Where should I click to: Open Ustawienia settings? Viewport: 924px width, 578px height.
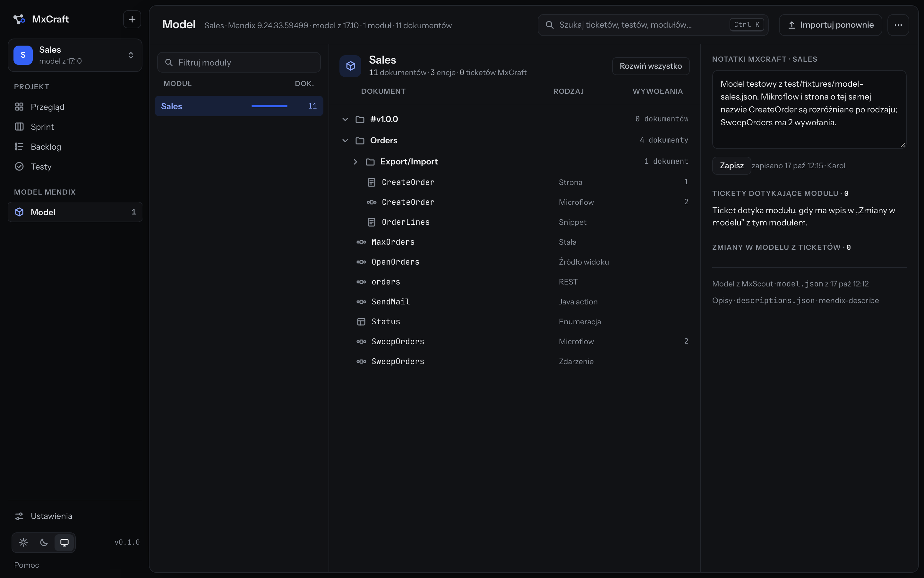point(75,516)
